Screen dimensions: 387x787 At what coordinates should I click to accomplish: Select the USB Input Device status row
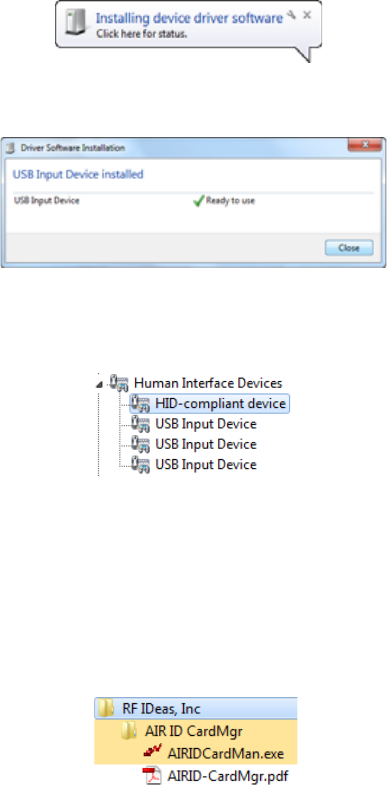[x=193, y=201]
